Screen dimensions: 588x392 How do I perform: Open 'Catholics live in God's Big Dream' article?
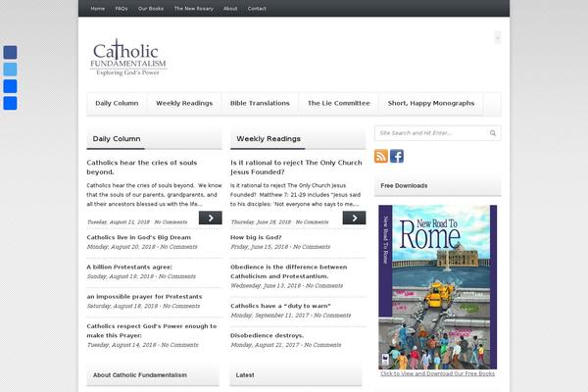tap(139, 237)
